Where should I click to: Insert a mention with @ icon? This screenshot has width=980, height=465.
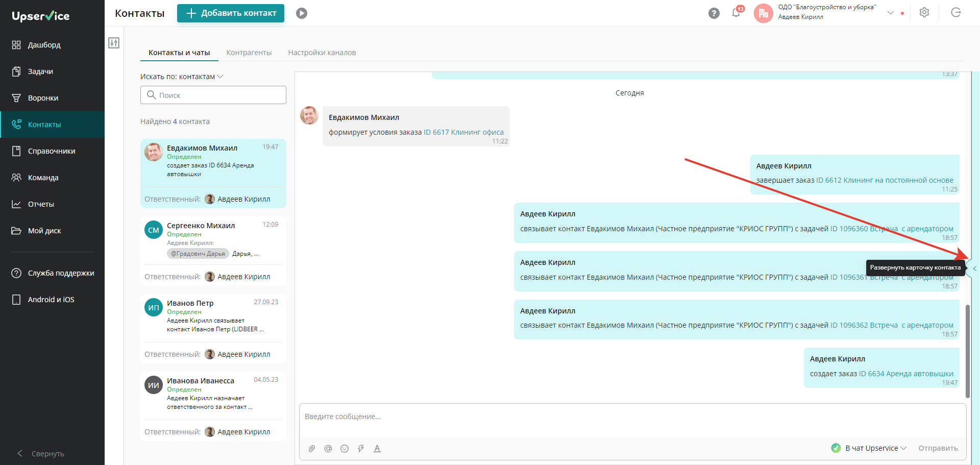click(328, 449)
